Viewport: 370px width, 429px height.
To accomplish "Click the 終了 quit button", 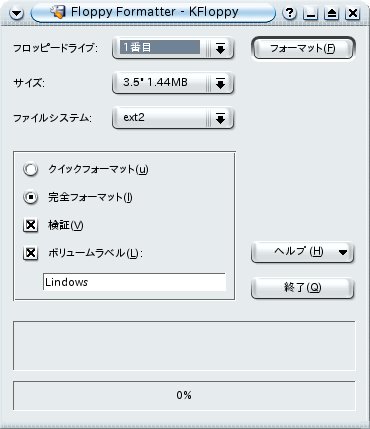I will coord(302,288).
